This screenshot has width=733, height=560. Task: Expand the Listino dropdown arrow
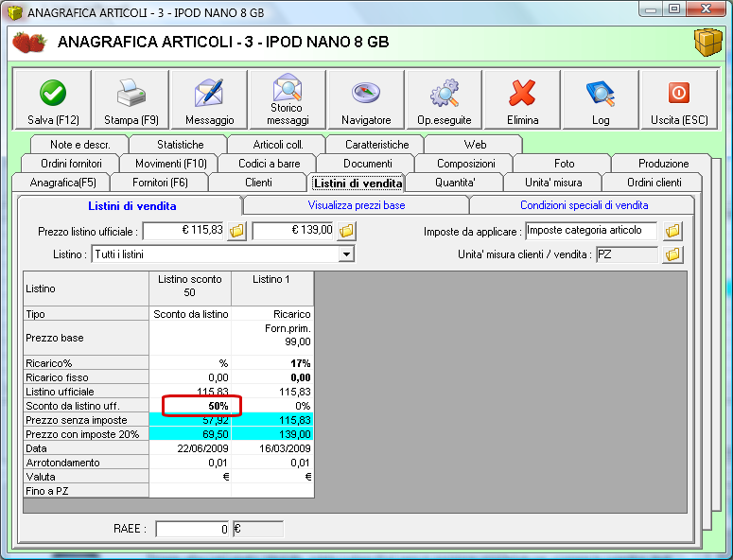346,254
